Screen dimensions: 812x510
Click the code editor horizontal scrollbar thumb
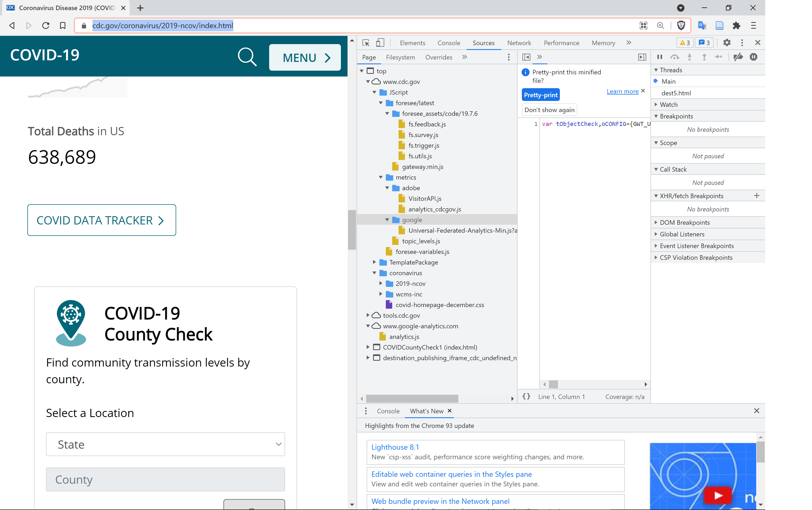point(553,384)
